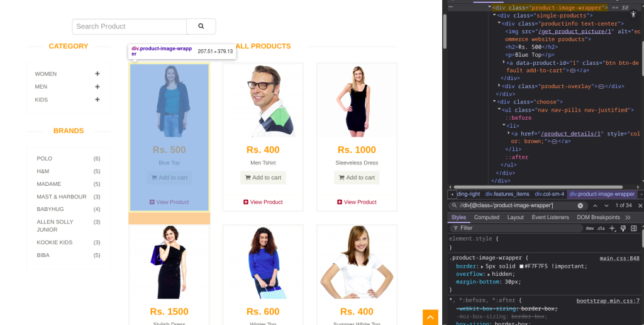Go to previous search result arrow
The width and height of the screenshot is (644, 325).
(595, 205)
